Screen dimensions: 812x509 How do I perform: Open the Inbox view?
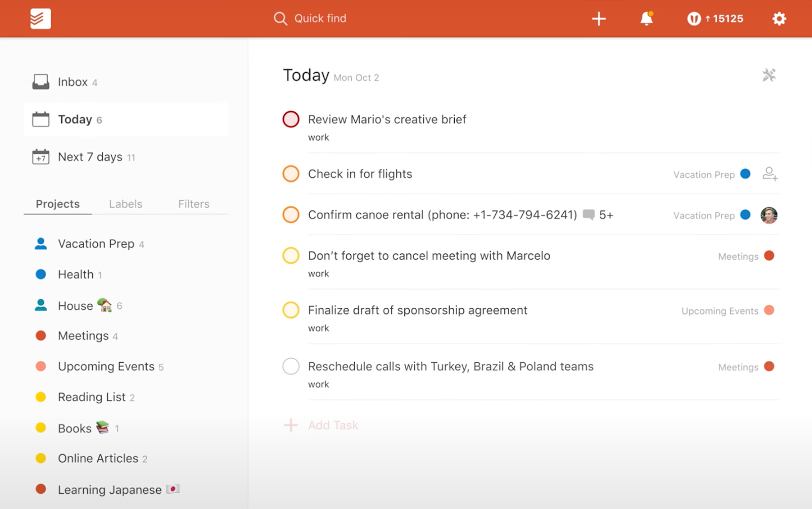click(x=73, y=82)
